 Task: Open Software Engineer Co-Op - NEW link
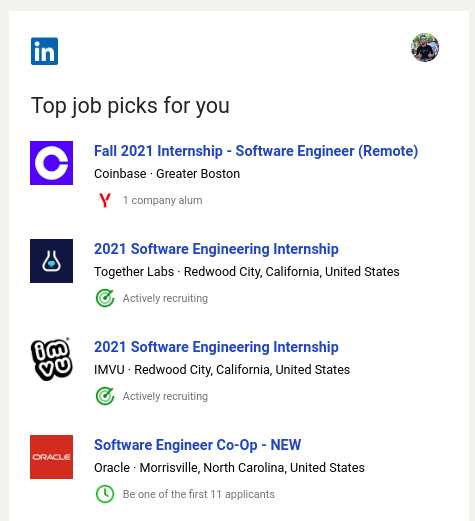197,445
